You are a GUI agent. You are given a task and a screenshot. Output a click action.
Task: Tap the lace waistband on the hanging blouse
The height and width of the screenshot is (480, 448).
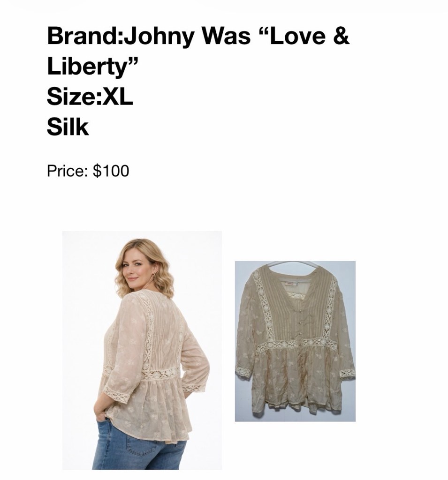pyautogui.click(x=296, y=345)
